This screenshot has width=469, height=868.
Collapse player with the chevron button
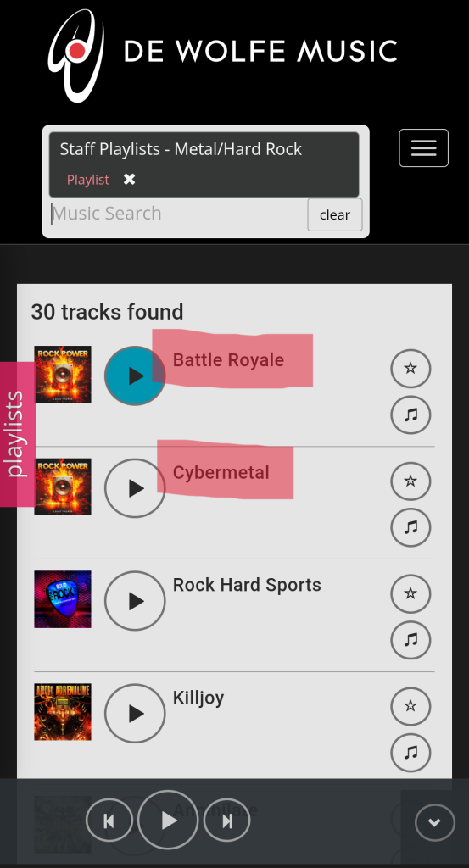point(435,822)
